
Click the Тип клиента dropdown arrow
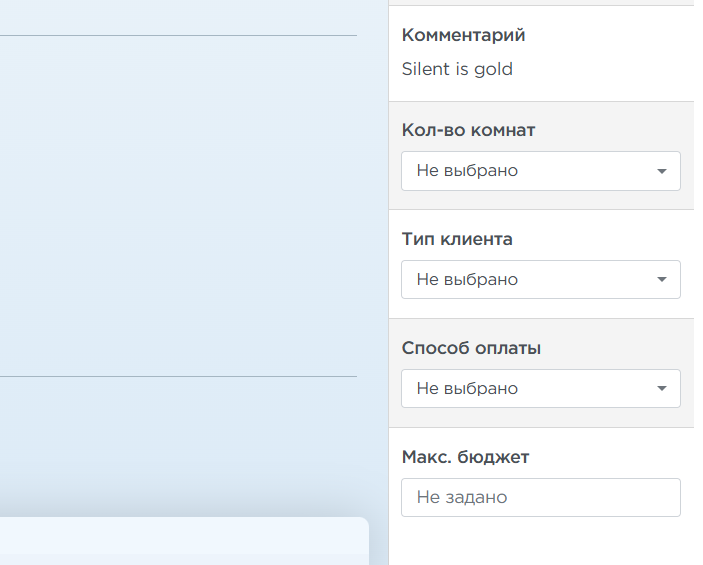click(x=661, y=280)
